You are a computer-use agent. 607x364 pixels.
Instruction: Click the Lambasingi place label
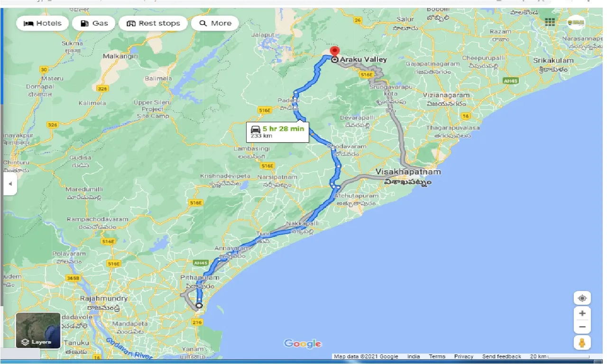coord(251,148)
